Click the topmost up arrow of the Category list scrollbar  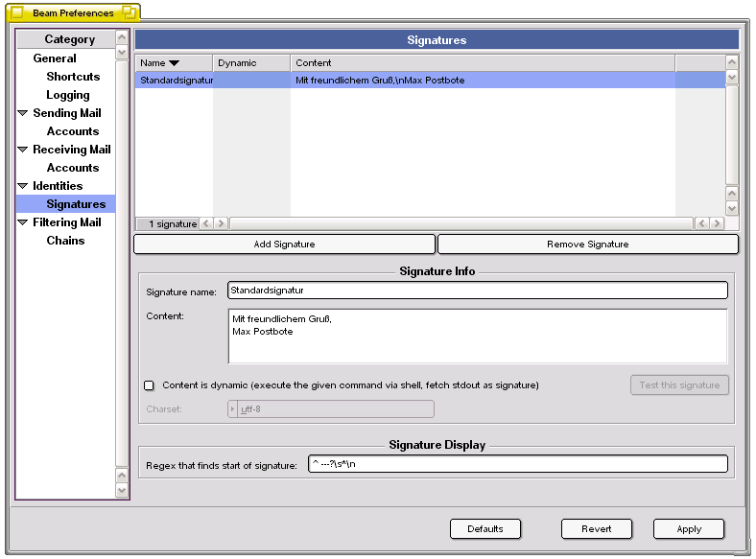(121, 37)
